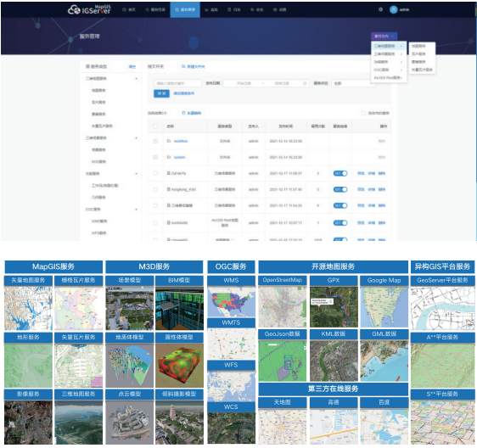Click the folder icon beside workflow
Image resolution: width=477 pixels, height=448 pixels.
(169, 141)
